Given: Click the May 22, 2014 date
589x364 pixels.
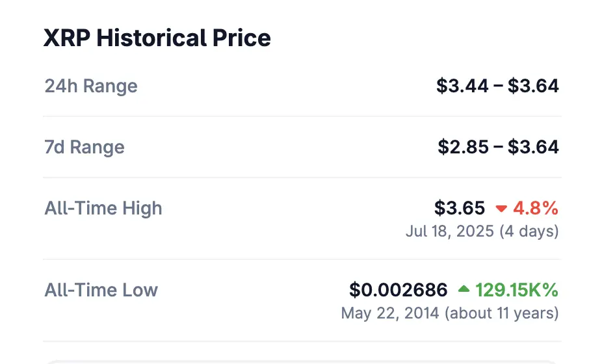Looking at the screenshot, I should point(390,313).
